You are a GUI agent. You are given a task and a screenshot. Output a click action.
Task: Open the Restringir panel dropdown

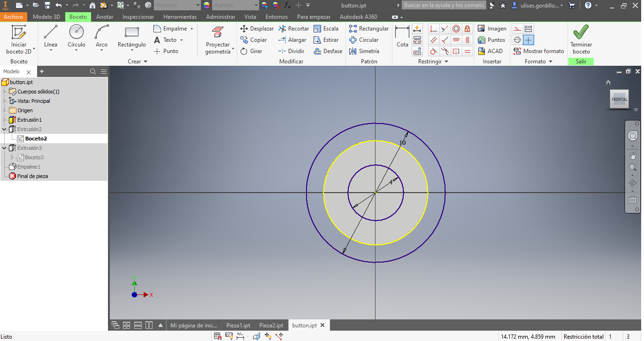446,62
